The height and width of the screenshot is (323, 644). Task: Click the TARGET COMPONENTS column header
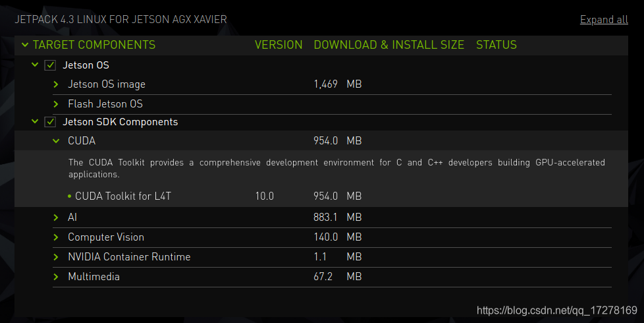click(x=94, y=45)
